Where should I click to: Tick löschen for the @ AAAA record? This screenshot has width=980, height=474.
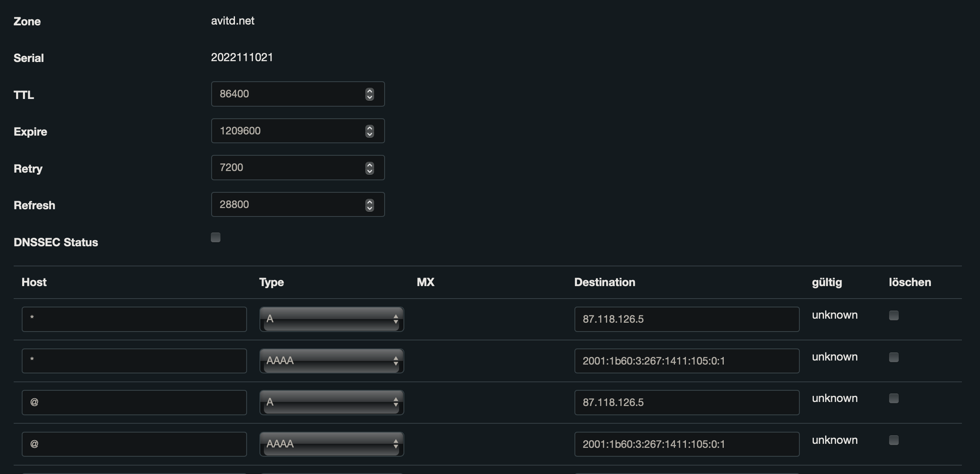tap(894, 440)
